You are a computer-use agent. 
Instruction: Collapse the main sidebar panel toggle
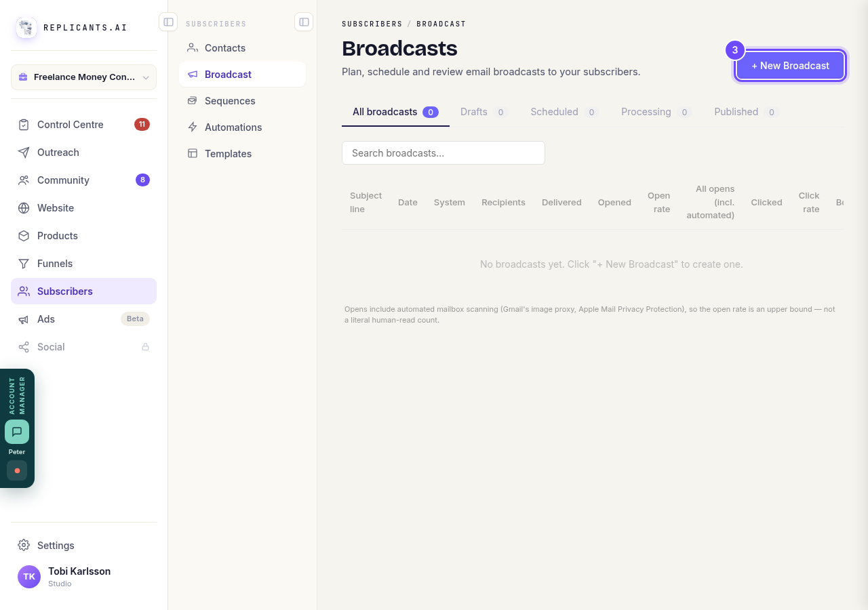pos(168,22)
